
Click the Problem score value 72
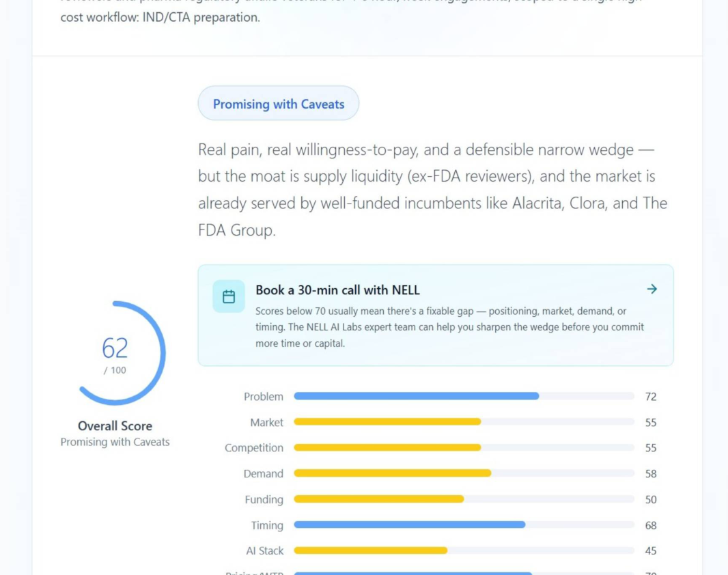coord(650,396)
